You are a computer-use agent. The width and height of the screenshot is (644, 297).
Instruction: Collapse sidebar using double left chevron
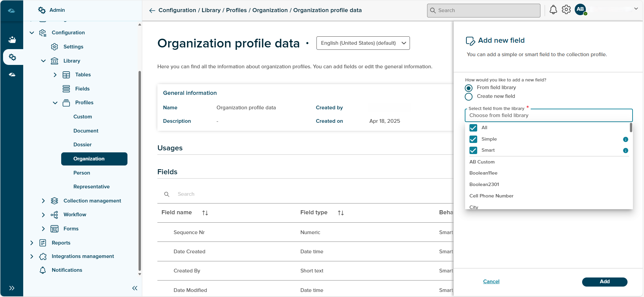pos(135,288)
